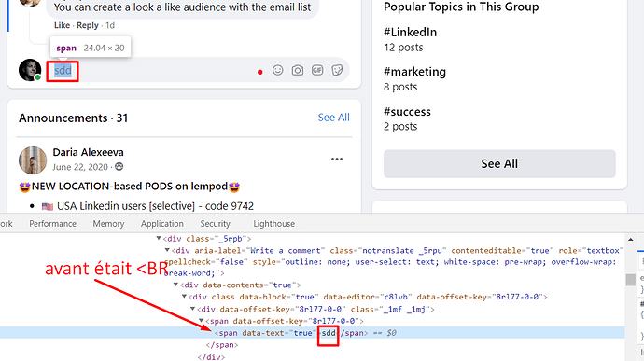Click the "Announcements · 31" heading
Image resolution: width=644 pixels, height=361 pixels.
(x=73, y=118)
